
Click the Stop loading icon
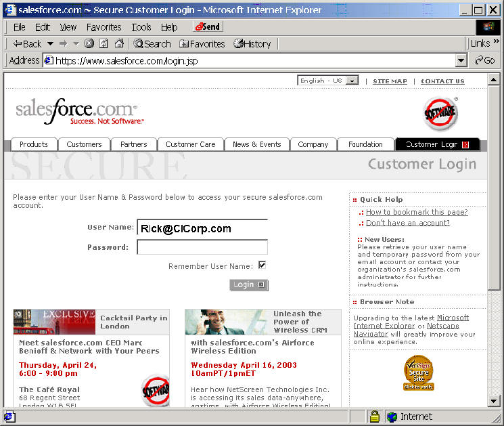[89, 43]
